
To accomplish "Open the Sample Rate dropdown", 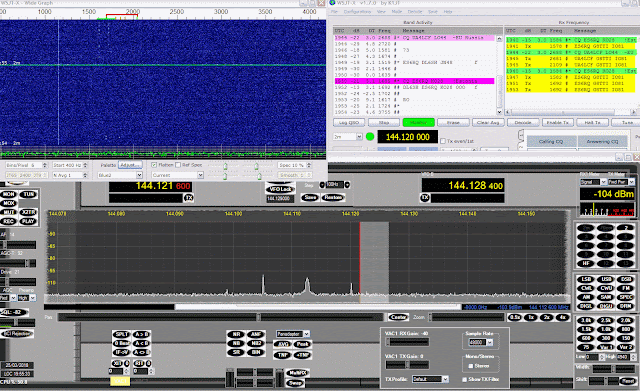I will (489, 342).
